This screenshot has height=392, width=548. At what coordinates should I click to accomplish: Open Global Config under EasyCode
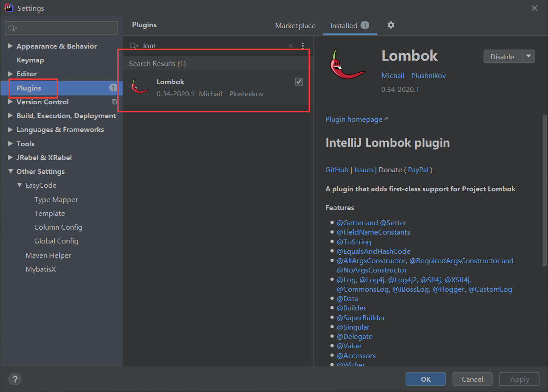point(56,241)
